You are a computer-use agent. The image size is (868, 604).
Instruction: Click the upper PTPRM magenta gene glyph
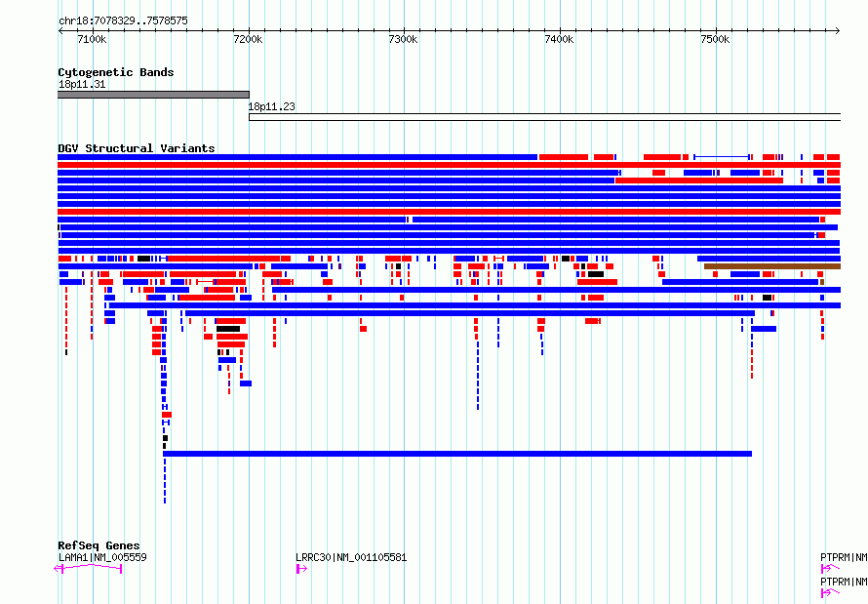tap(830, 568)
